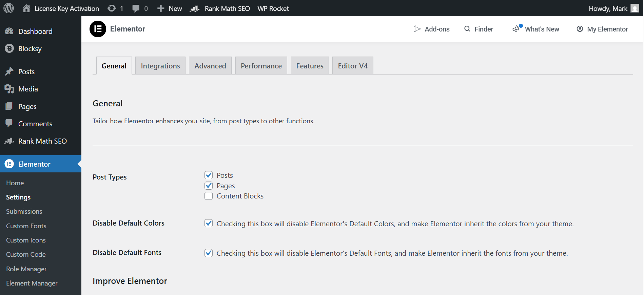This screenshot has height=295, width=644.
Task: Click the Add-ons cursor icon
Action: click(x=417, y=29)
